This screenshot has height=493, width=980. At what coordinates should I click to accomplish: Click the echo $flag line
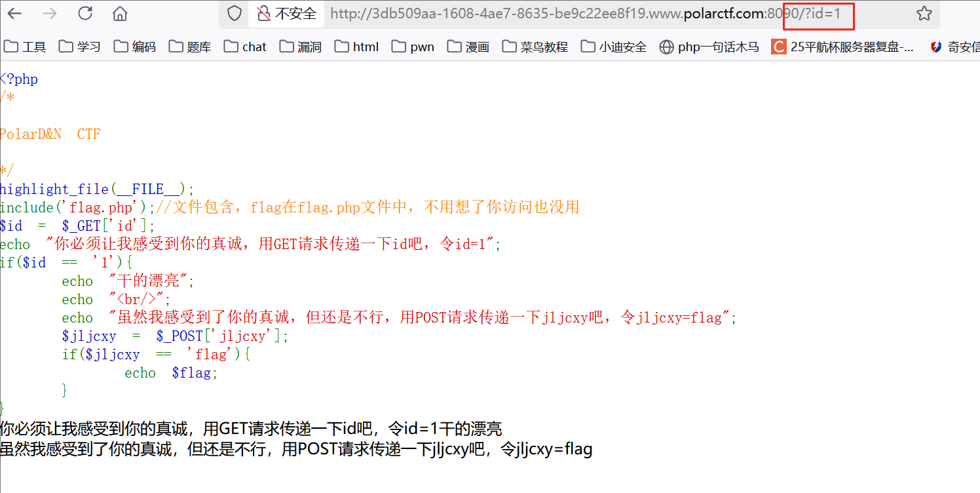tap(171, 373)
